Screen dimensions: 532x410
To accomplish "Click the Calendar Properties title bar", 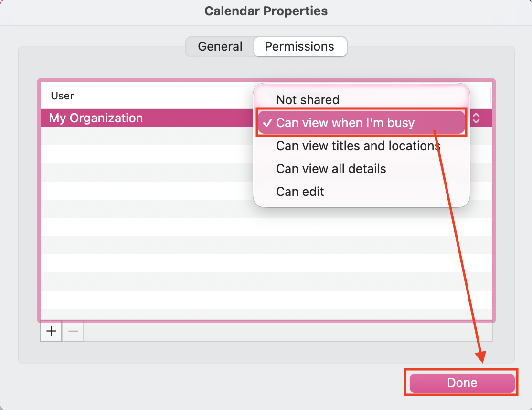I will click(266, 11).
